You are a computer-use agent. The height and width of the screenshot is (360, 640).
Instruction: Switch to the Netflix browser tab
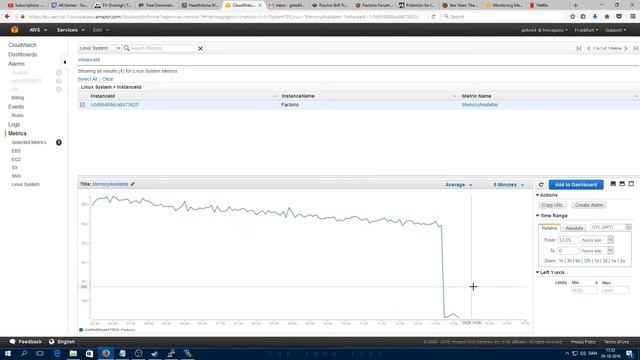click(x=542, y=5)
